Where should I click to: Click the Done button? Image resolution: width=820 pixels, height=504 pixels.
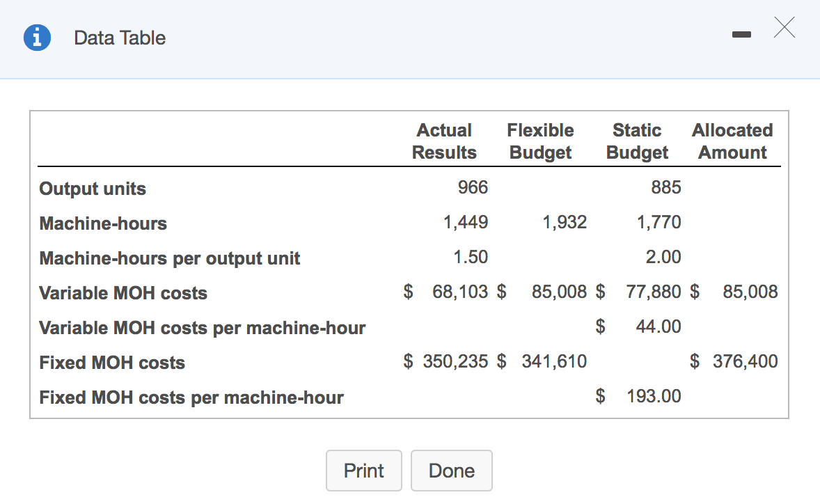[x=452, y=471]
